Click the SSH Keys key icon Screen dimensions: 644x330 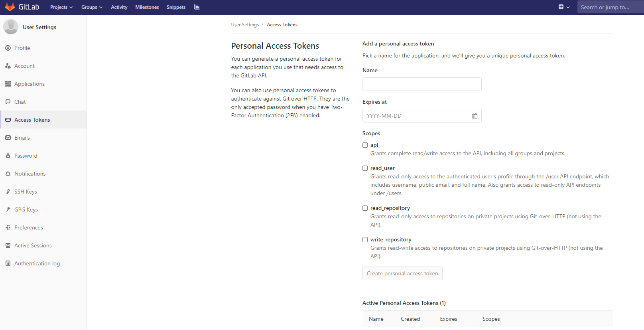[8, 192]
